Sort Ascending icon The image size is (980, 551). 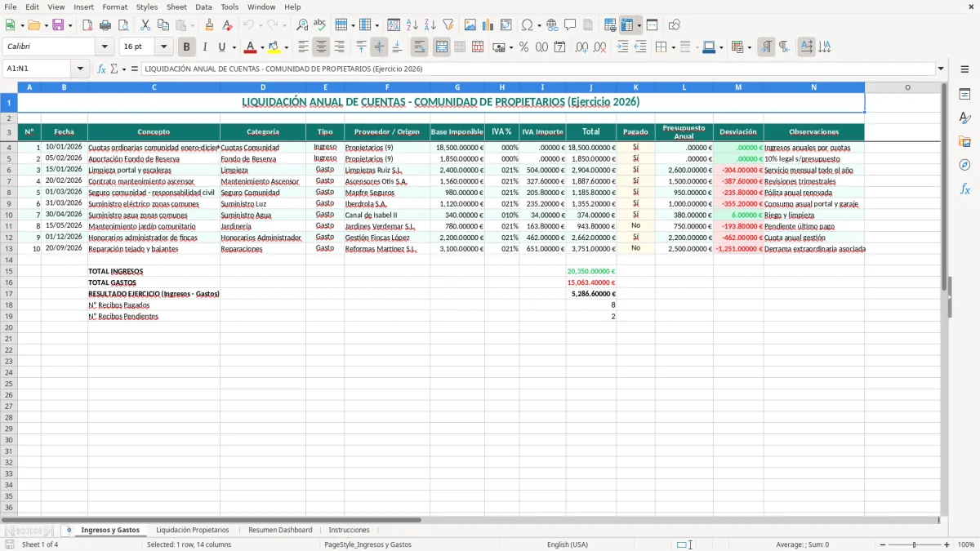click(x=412, y=25)
